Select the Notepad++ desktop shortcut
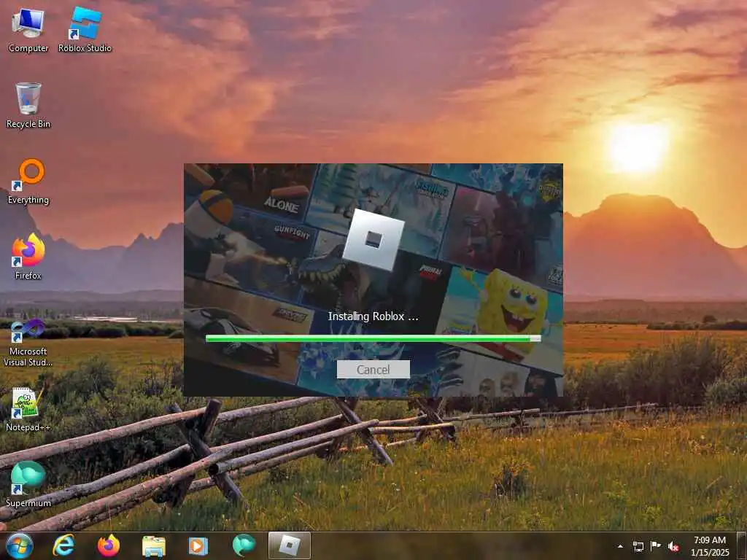Image resolution: width=747 pixels, height=560 pixels. pos(28,410)
